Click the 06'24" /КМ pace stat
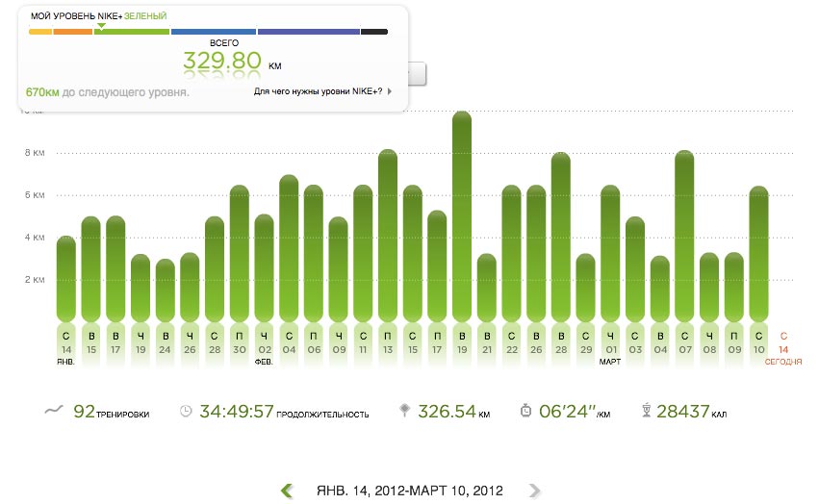 point(575,412)
